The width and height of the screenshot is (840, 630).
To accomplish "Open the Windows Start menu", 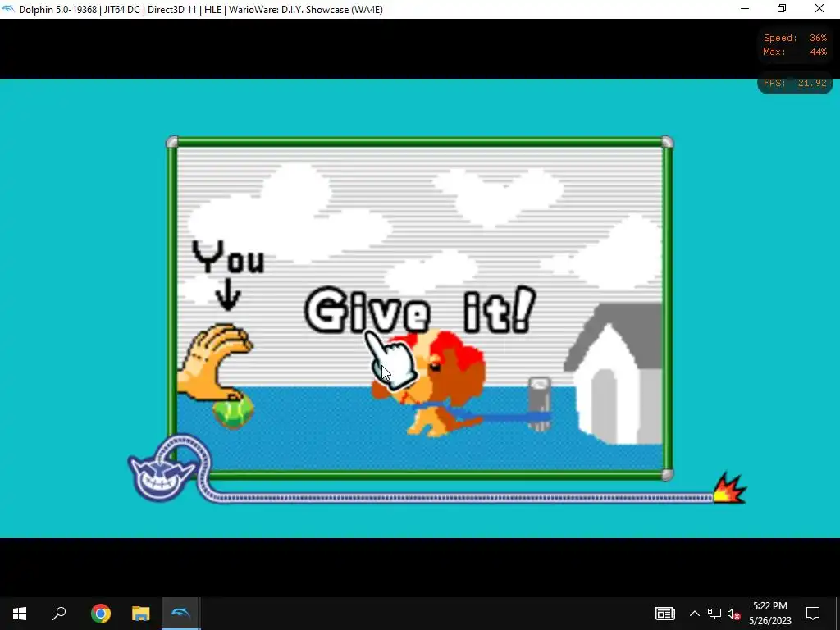I will point(20,614).
